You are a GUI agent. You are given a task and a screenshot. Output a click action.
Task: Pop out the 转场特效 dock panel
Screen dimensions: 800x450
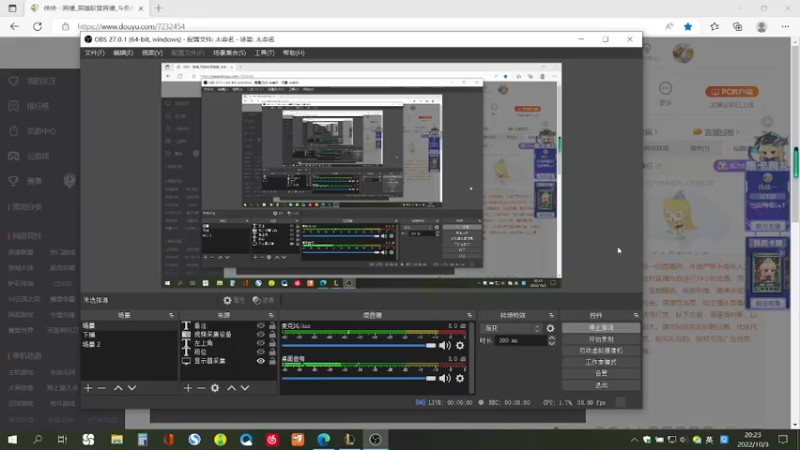tap(551, 315)
